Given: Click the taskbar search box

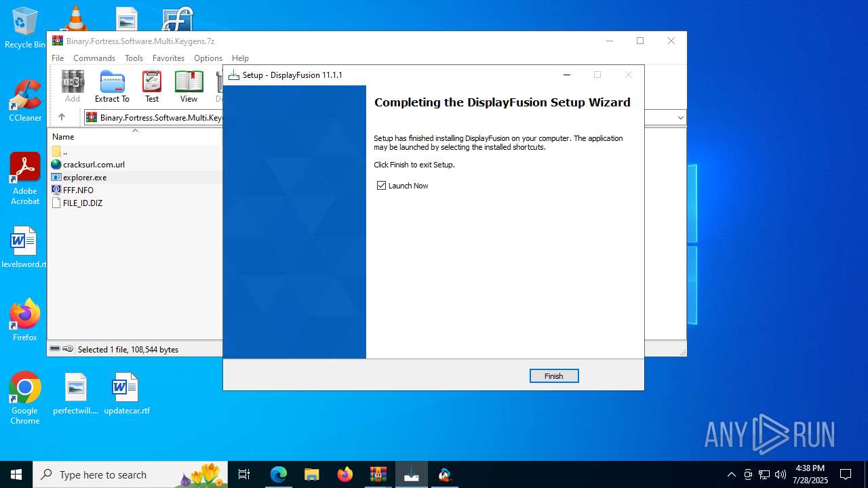Looking at the screenshot, I should pos(131,474).
